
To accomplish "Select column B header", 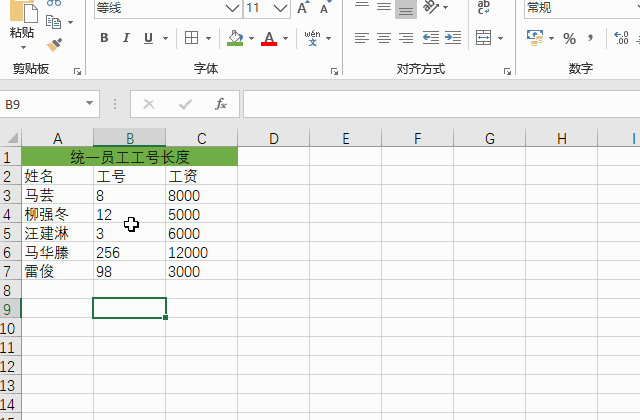I will [x=129, y=138].
